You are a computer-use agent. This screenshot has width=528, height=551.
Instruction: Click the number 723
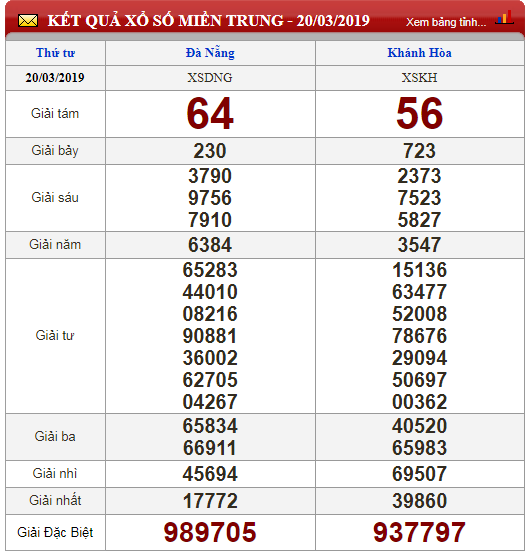pos(419,151)
